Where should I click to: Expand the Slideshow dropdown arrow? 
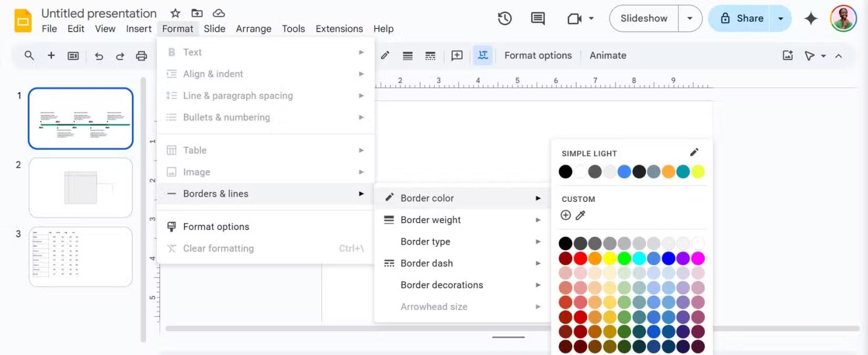(689, 19)
